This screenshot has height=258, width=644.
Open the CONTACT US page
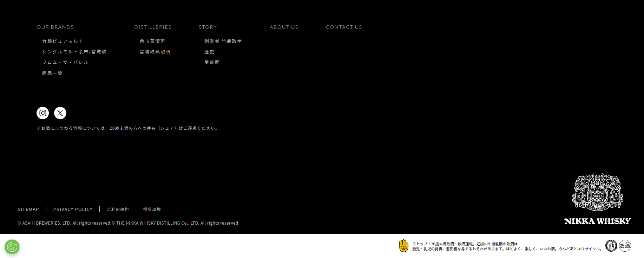tap(344, 27)
